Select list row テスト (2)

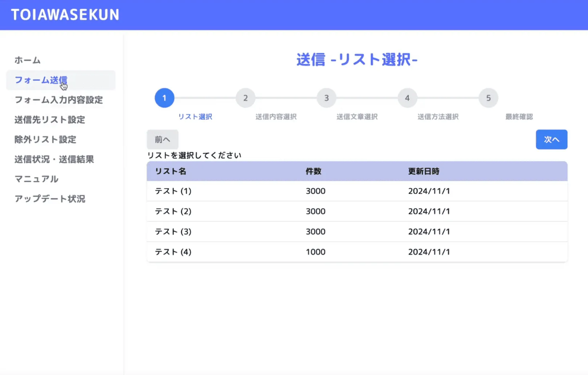click(x=357, y=212)
